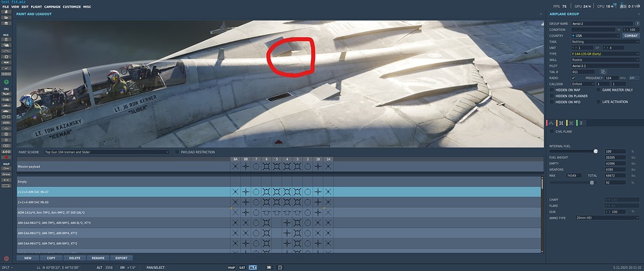This screenshot has height=271, width=644.
Task: Click the COMBAT button next to Country
Action: [x=631, y=35]
